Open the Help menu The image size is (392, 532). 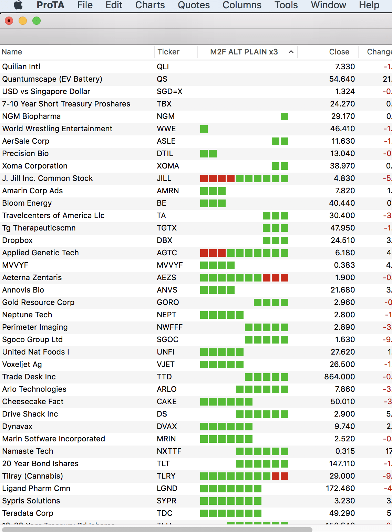369,5
